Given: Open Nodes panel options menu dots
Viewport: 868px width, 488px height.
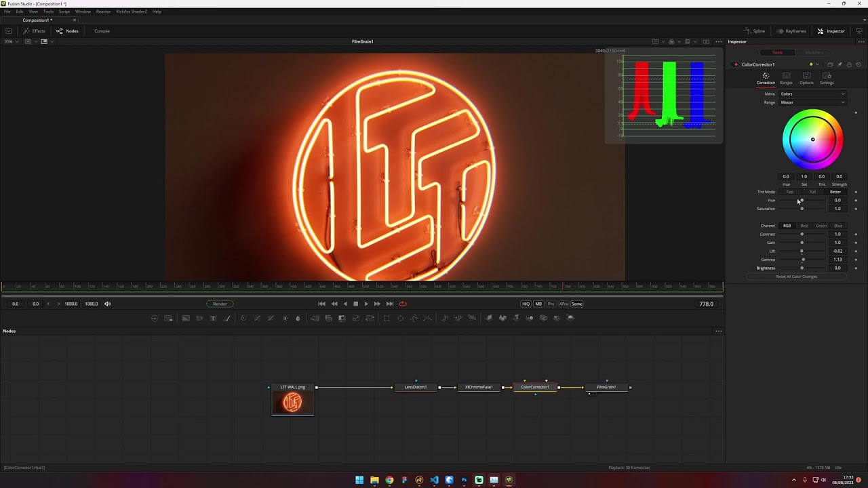Looking at the screenshot, I should point(718,331).
